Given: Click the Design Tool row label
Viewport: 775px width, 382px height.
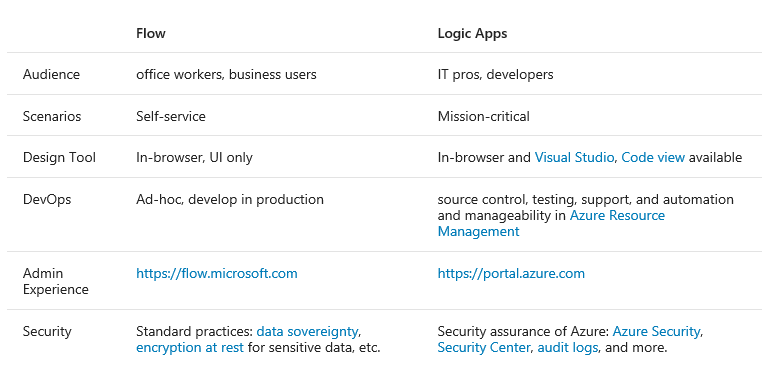Looking at the screenshot, I should [x=59, y=158].
